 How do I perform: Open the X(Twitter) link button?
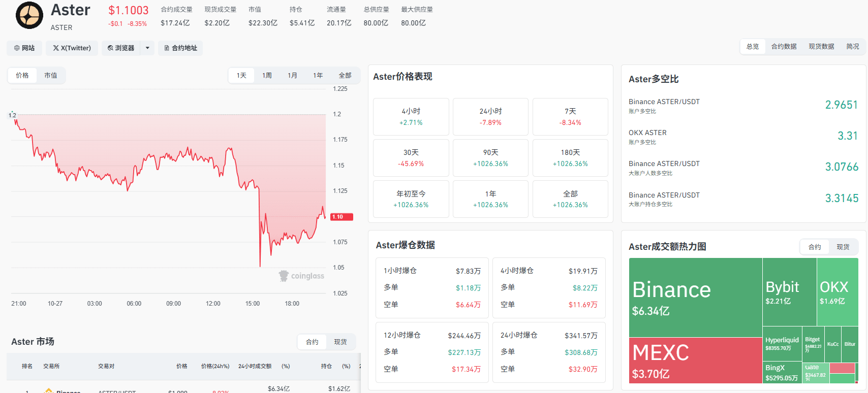tap(72, 48)
